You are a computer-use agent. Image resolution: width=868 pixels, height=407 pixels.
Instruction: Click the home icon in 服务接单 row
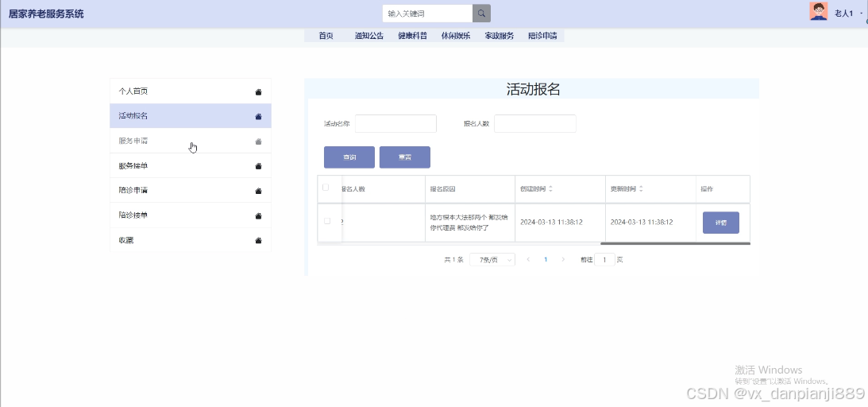(x=258, y=166)
